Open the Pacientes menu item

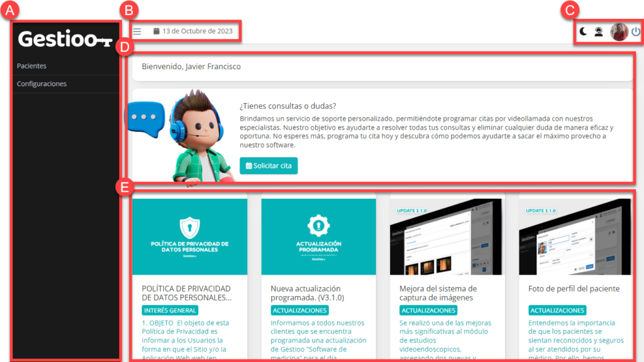click(x=31, y=66)
